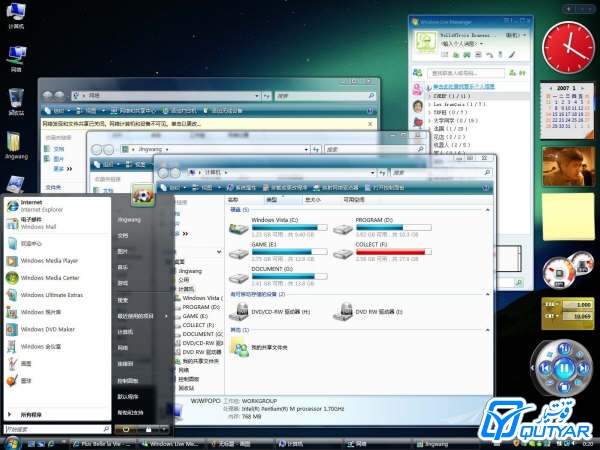Collapse the hard disk drives group

click(x=487, y=210)
